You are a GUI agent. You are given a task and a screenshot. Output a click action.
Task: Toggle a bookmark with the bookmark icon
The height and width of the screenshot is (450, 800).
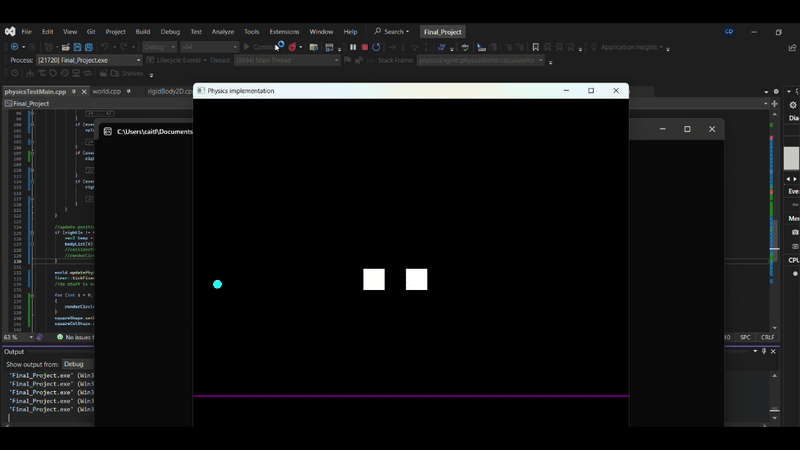point(535,47)
